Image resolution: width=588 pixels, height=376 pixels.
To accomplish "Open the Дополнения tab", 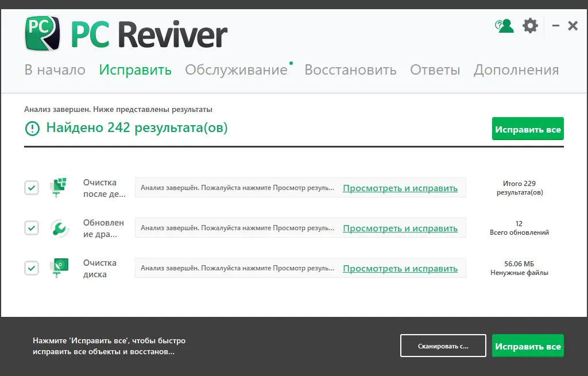I will tap(516, 69).
